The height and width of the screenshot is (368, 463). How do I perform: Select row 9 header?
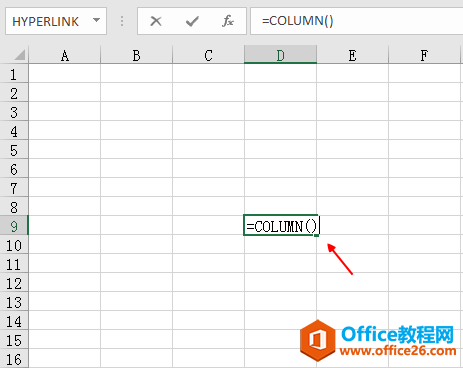click(x=14, y=226)
